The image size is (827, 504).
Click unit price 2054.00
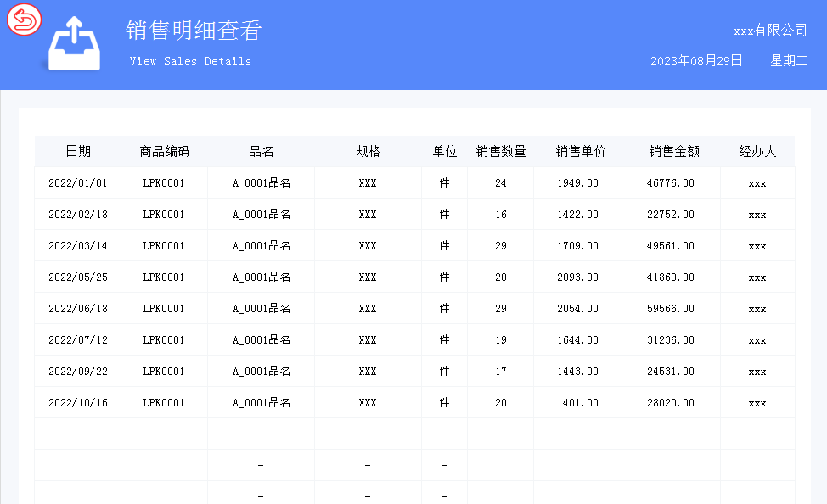(x=577, y=308)
